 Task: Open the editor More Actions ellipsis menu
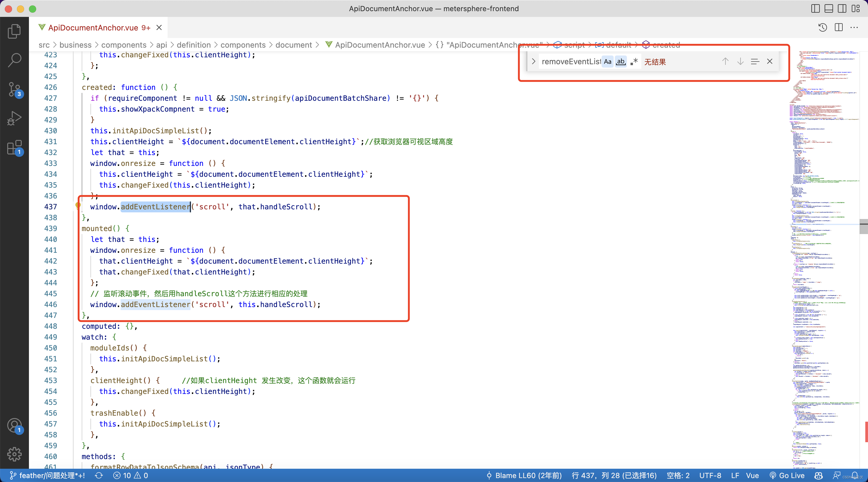(x=854, y=27)
